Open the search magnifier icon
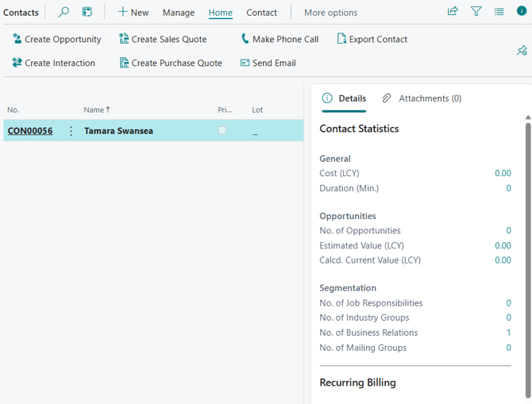This screenshot has width=532, height=404. tap(64, 12)
